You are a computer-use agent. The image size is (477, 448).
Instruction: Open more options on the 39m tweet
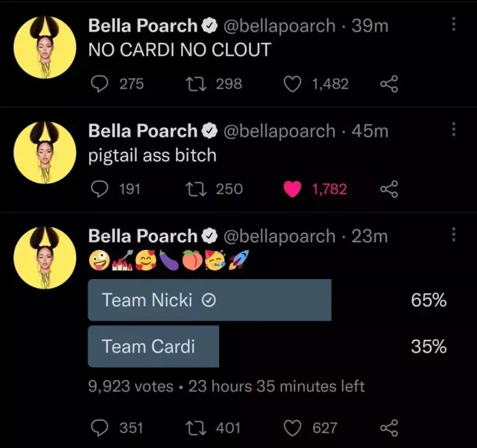pyautogui.click(x=454, y=24)
